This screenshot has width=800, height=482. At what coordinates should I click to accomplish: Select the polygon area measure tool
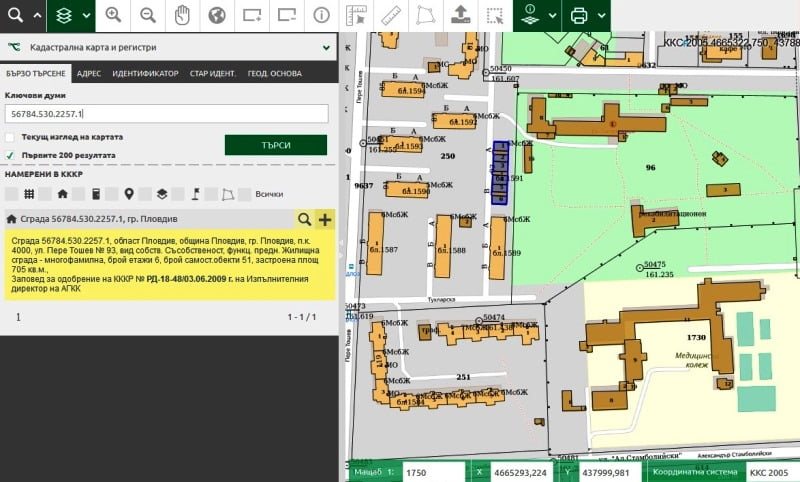426,16
